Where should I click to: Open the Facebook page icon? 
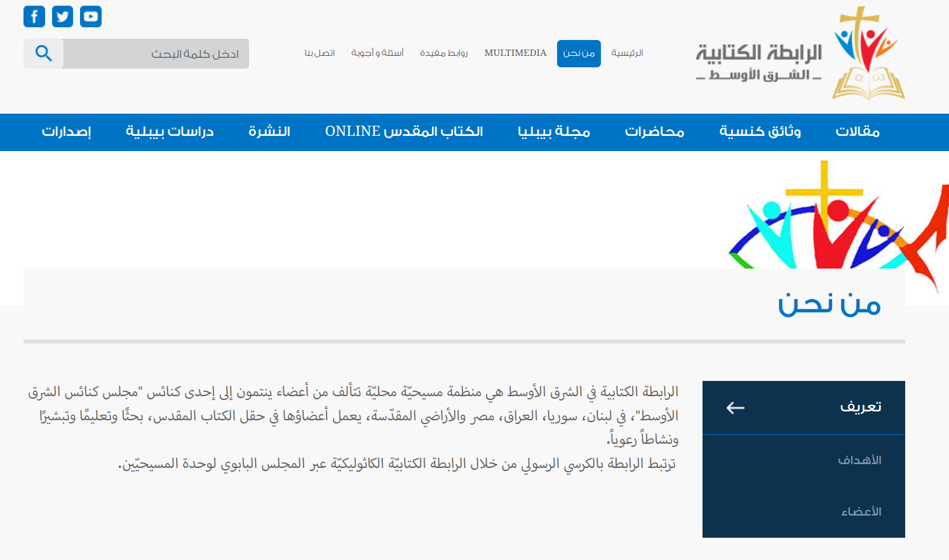[x=34, y=17]
